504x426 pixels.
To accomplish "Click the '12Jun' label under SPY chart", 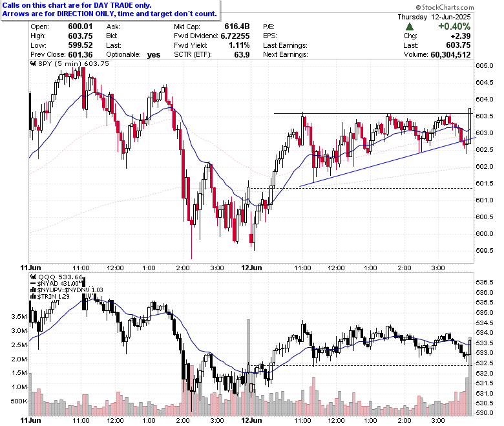I will (x=251, y=268).
